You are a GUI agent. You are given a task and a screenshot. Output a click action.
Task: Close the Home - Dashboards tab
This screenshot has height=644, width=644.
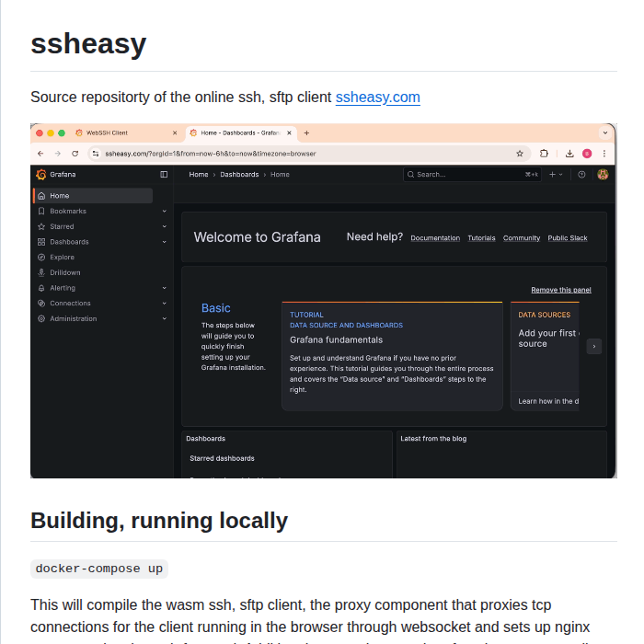[289, 133]
